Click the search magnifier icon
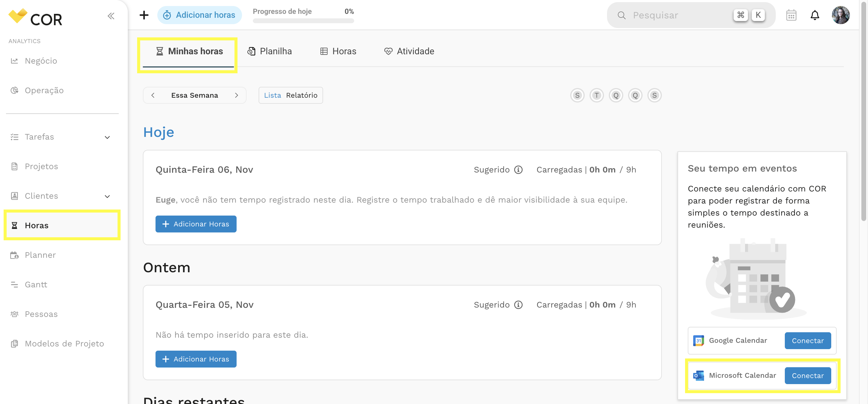This screenshot has width=868, height=404. click(621, 15)
